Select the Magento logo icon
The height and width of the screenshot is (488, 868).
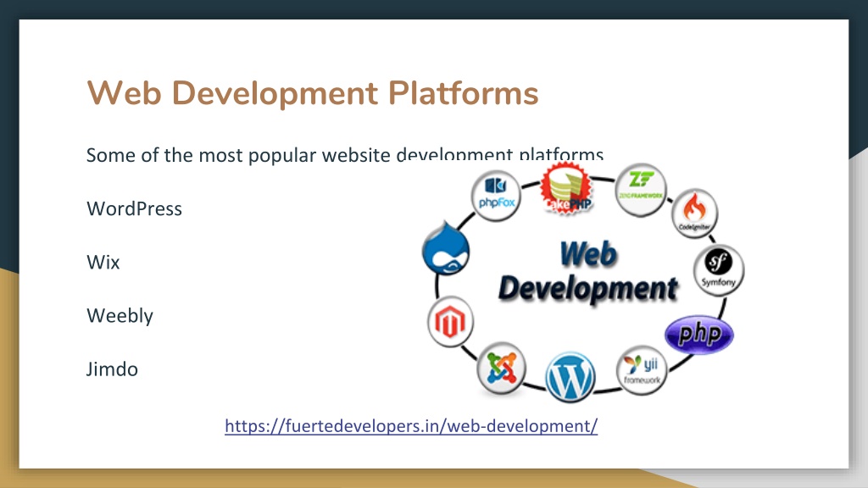[451, 322]
